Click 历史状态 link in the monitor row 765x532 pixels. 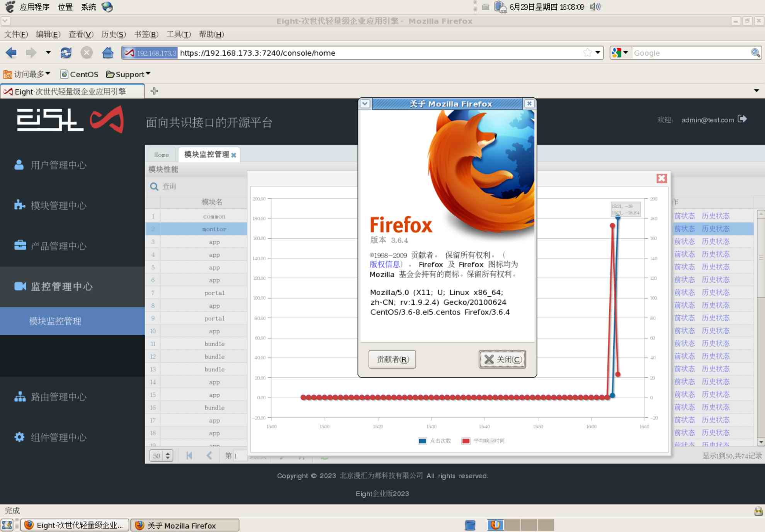point(716,229)
